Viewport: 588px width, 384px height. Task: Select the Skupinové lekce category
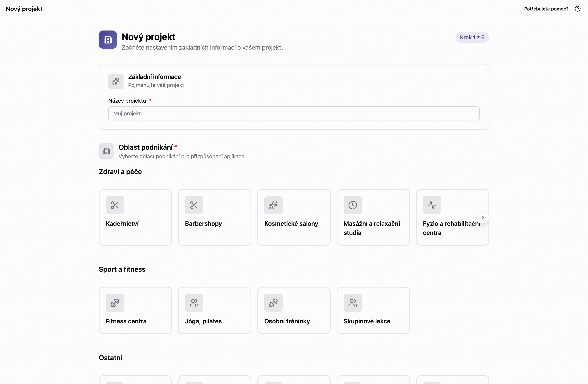(373, 310)
